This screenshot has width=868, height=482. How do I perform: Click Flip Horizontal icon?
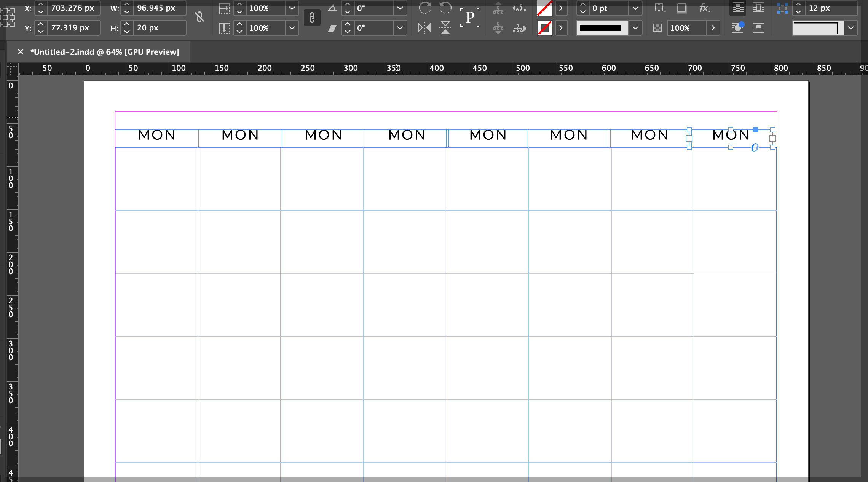[424, 28]
